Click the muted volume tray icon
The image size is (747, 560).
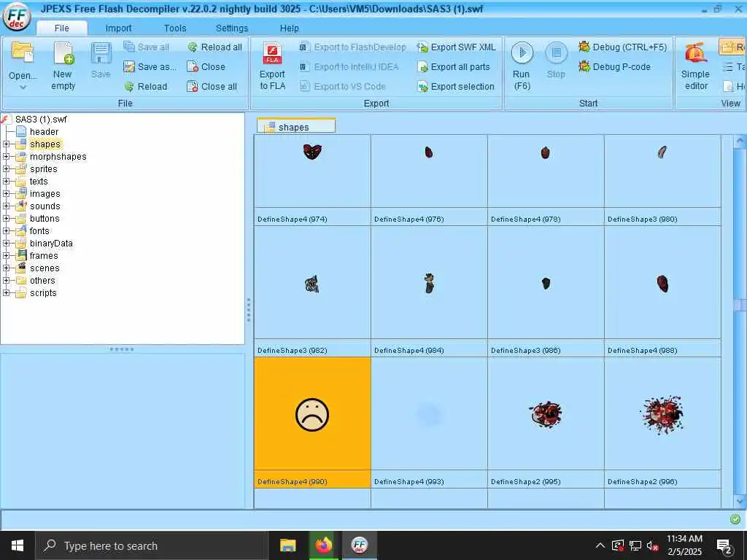click(653, 545)
